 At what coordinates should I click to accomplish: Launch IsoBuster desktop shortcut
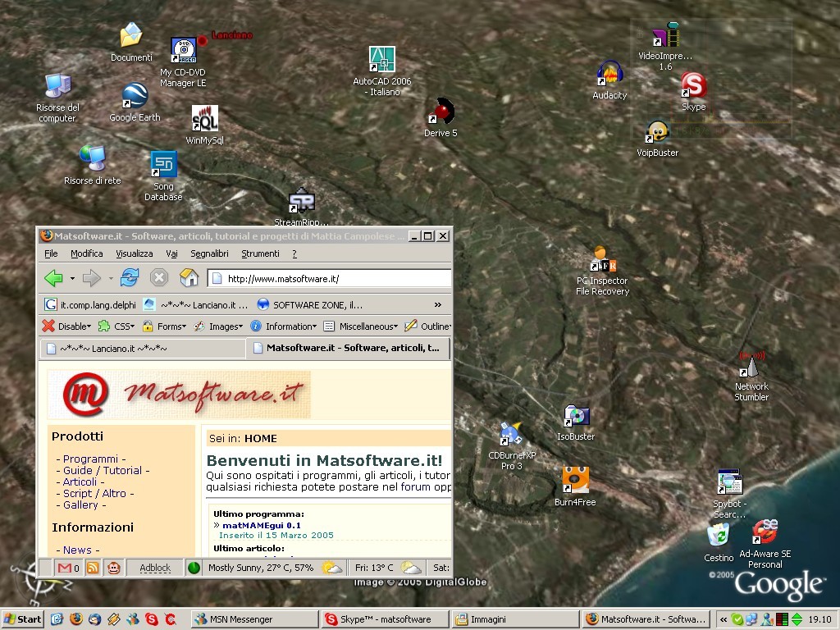coord(576,423)
